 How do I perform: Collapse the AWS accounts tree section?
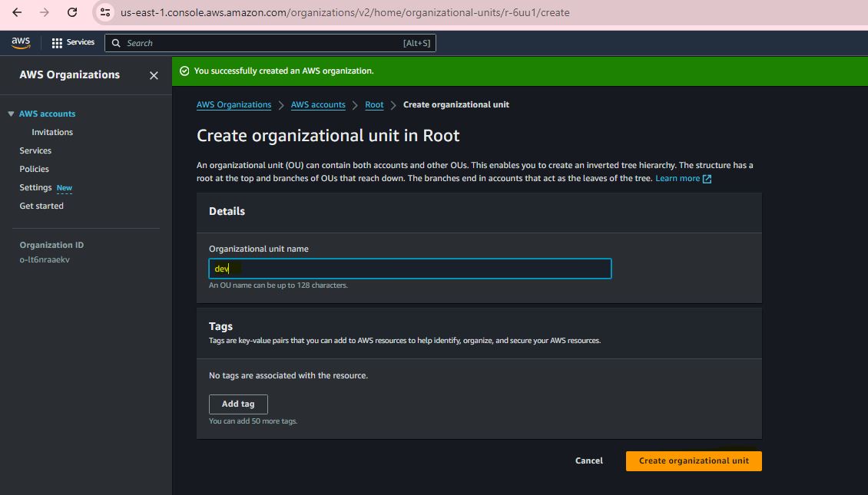point(11,114)
